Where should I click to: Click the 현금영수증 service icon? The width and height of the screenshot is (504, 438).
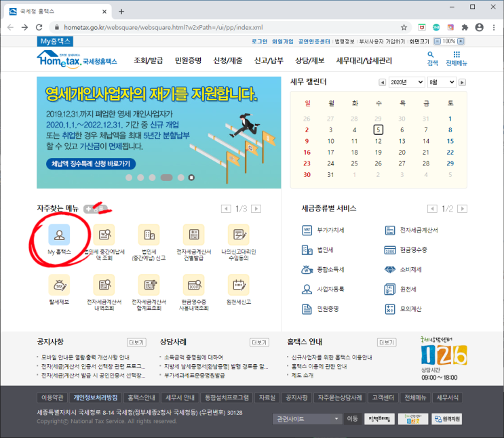click(390, 250)
